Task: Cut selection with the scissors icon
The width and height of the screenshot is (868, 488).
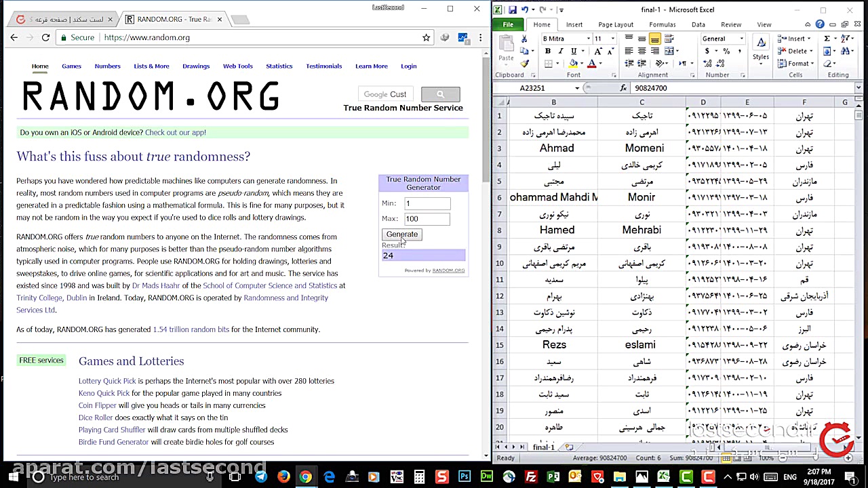Action: (524, 39)
